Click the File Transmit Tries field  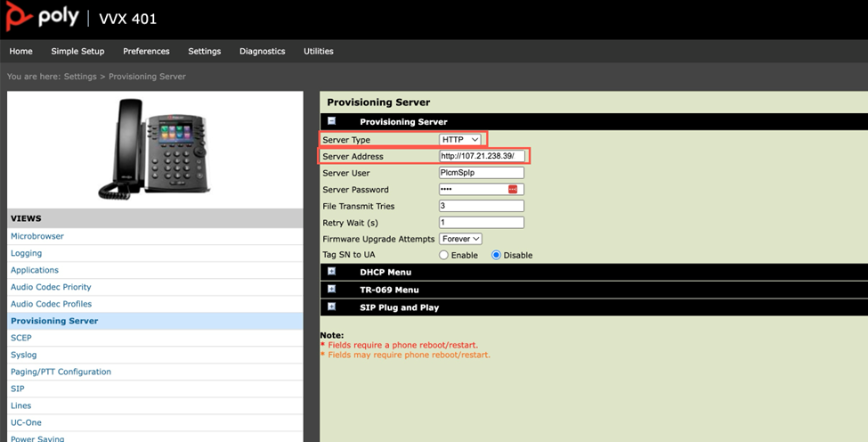tap(482, 206)
